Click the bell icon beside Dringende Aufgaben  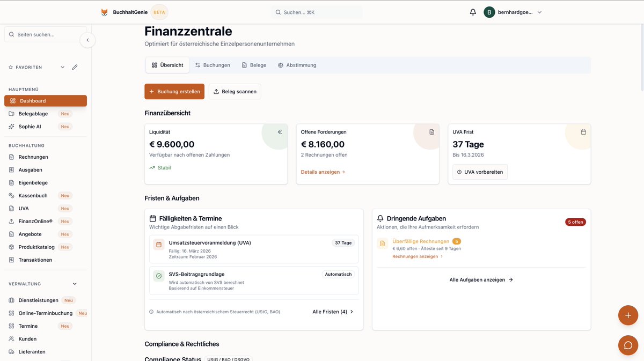coord(380,218)
